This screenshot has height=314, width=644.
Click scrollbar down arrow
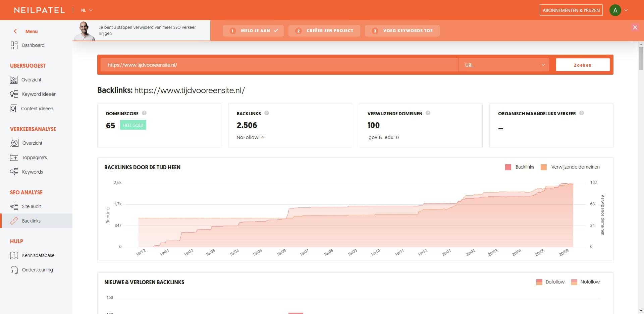click(641, 311)
